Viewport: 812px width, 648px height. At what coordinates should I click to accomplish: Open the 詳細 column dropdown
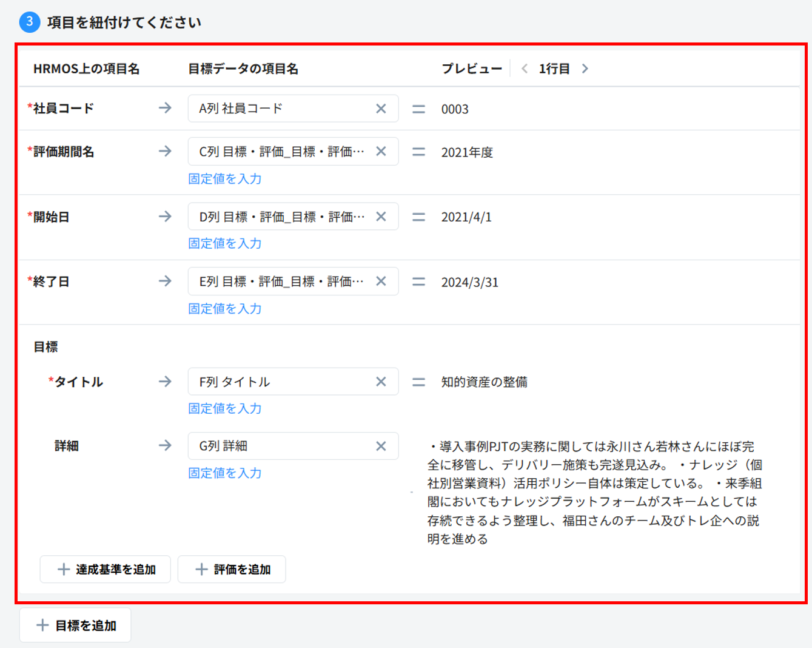(x=282, y=446)
